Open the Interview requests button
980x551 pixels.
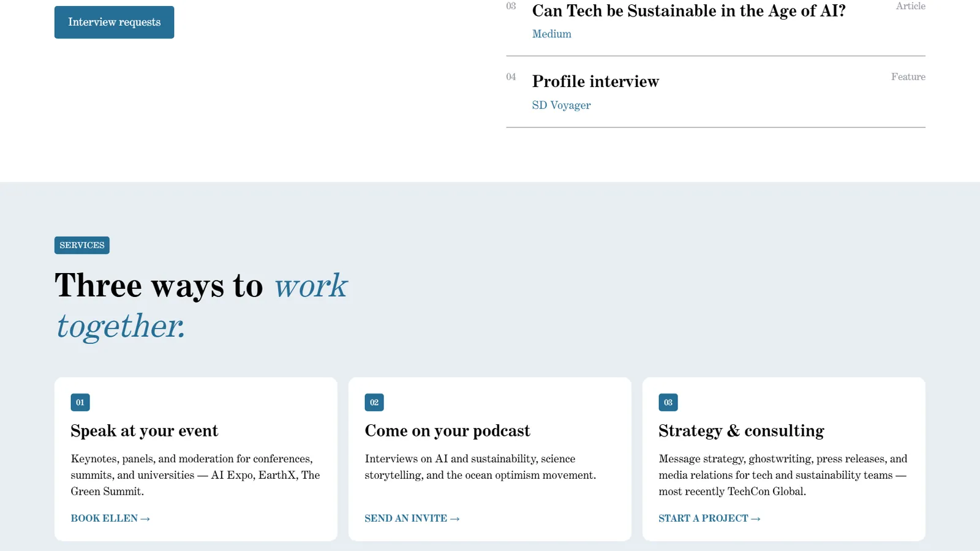[114, 22]
